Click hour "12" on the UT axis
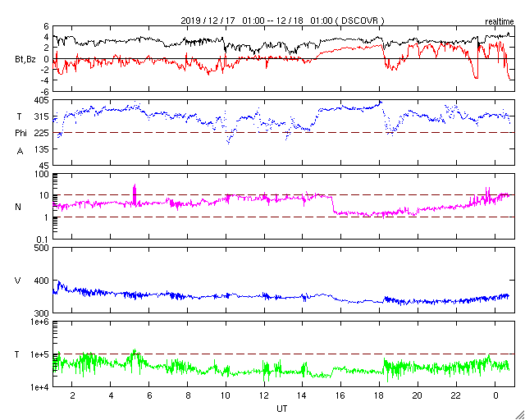Image resolution: width=525 pixels, height=420 pixels. pyautogui.click(x=264, y=395)
